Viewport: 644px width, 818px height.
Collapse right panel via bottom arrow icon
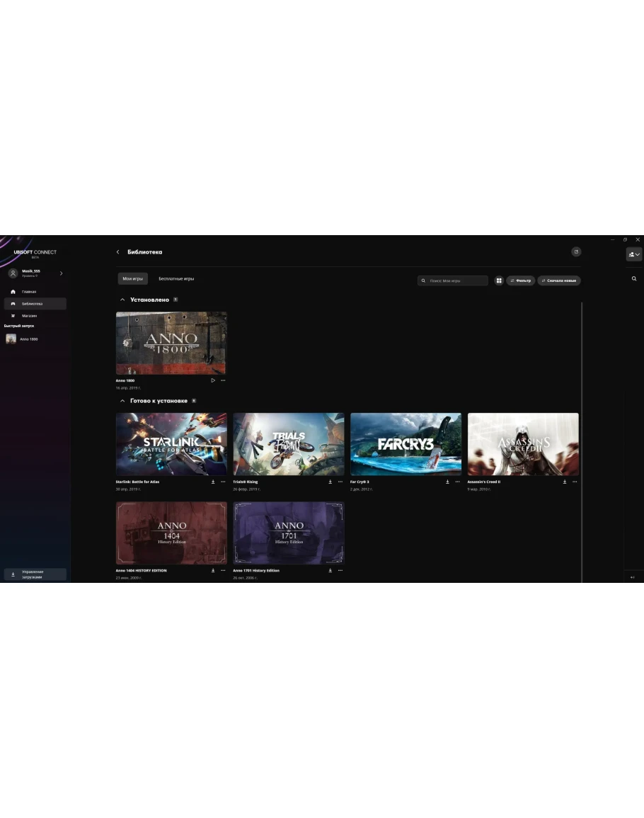pos(633,577)
